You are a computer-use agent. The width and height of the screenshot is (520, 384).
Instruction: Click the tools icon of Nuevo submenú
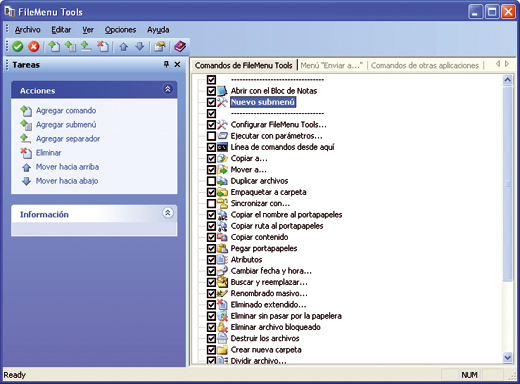click(x=222, y=102)
